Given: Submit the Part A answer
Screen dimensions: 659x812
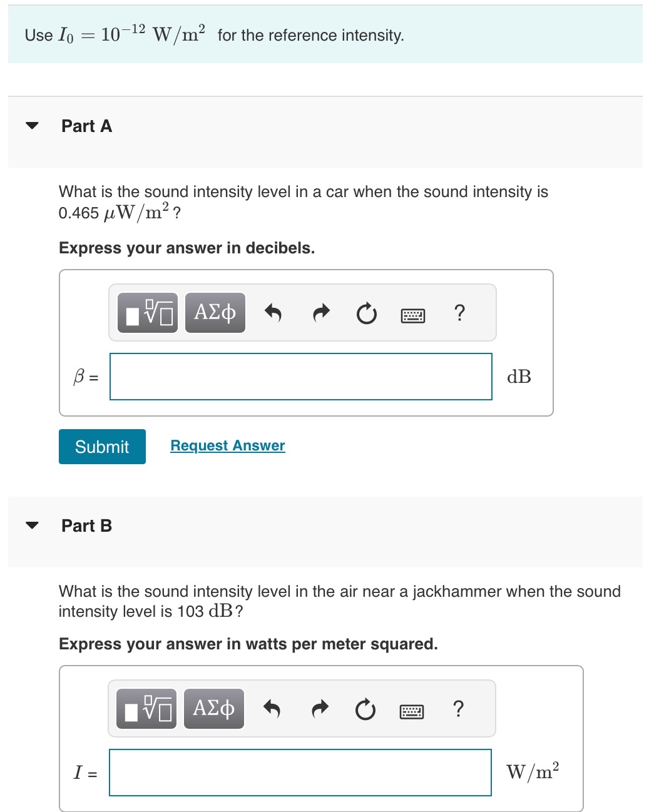Looking at the screenshot, I should 101,447.
